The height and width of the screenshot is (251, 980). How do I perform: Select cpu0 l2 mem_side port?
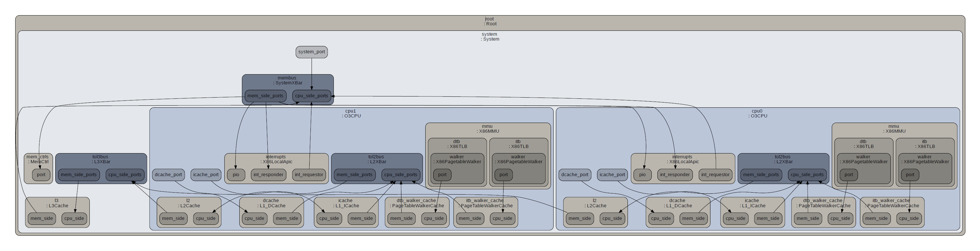(579, 219)
